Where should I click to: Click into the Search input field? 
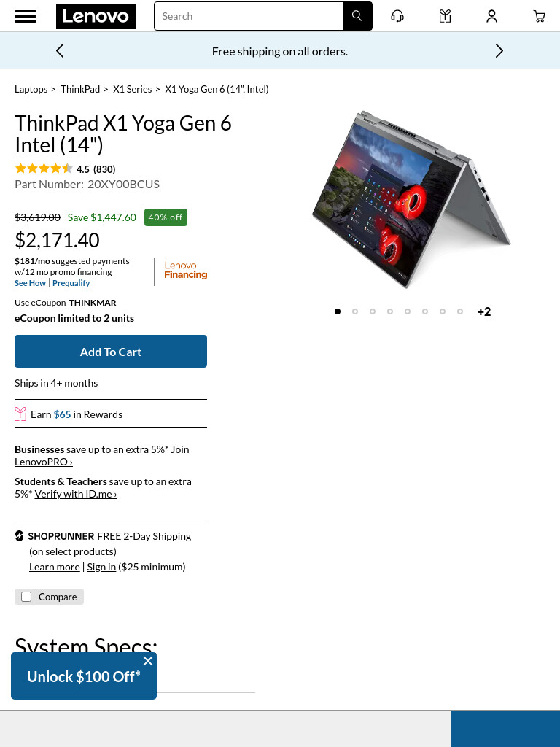click(x=249, y=16)
